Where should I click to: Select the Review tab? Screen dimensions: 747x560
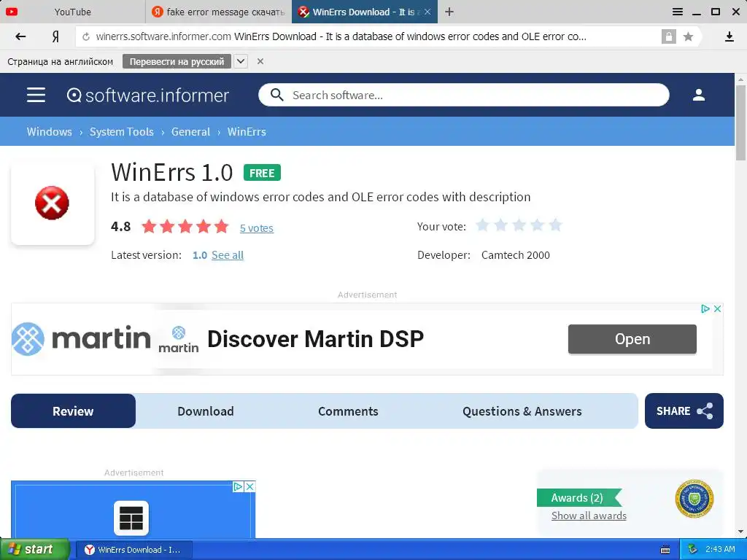coord(73,411)
